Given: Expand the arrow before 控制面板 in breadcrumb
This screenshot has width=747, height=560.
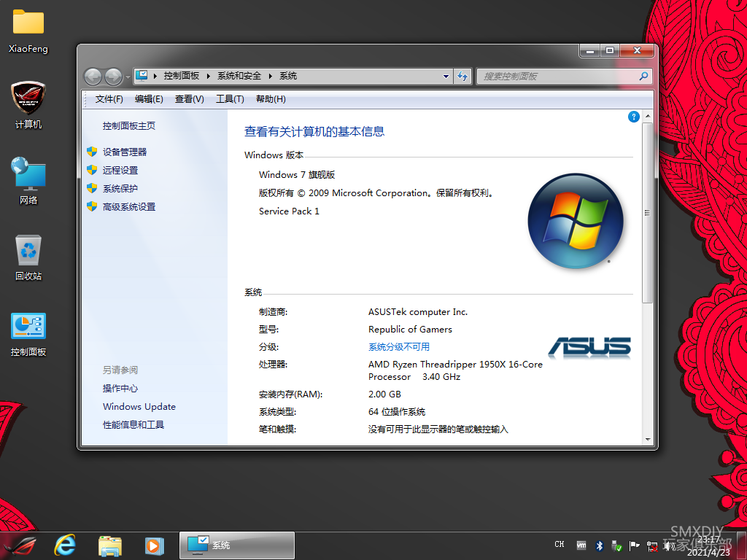Looking at the screenshot, I should [155, 76].
